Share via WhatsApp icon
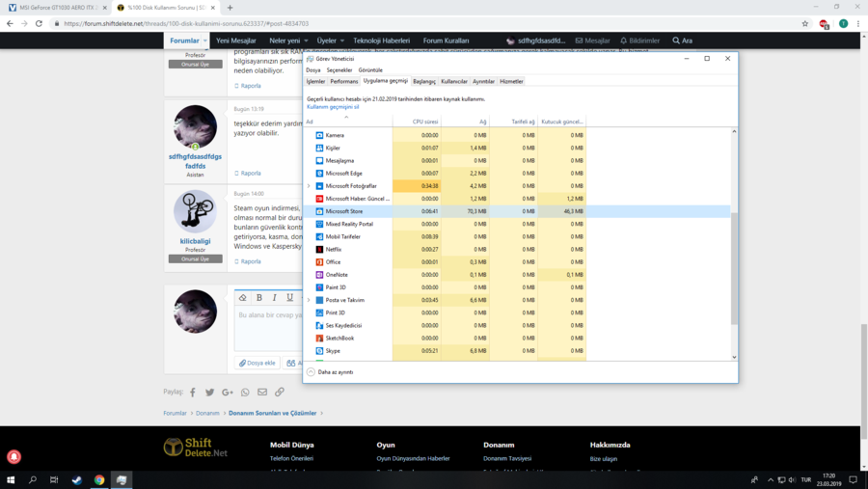Screen dimensions: 868x489 (x=245, y=393)
